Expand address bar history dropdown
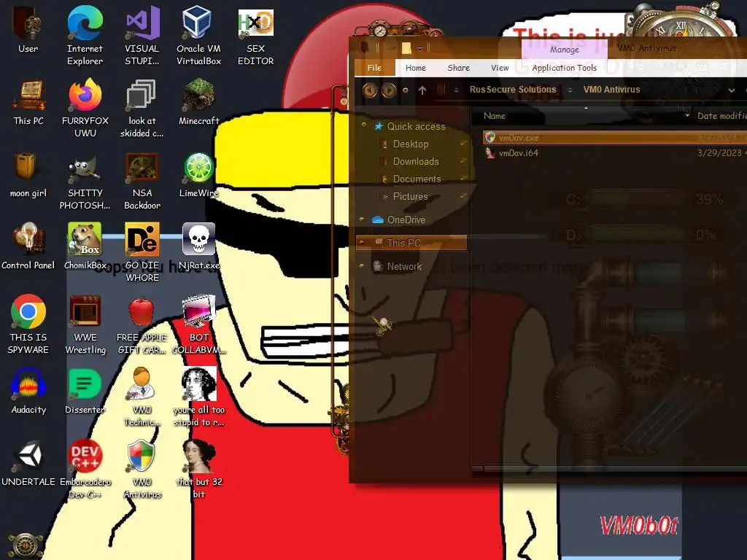747x560 pixels. (x=731, y=90)
